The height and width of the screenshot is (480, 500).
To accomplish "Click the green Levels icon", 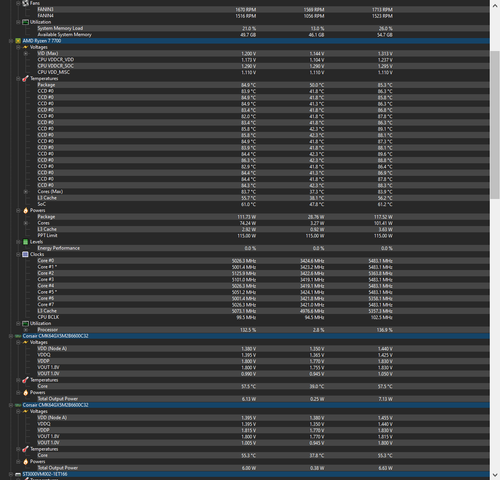I will (x=25, y=242).
